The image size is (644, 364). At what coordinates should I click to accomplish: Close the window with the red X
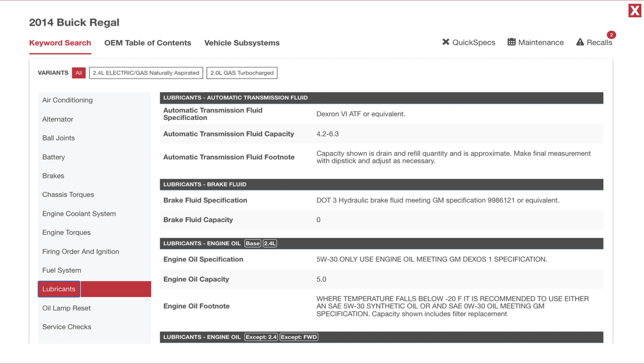pos(634,10)
